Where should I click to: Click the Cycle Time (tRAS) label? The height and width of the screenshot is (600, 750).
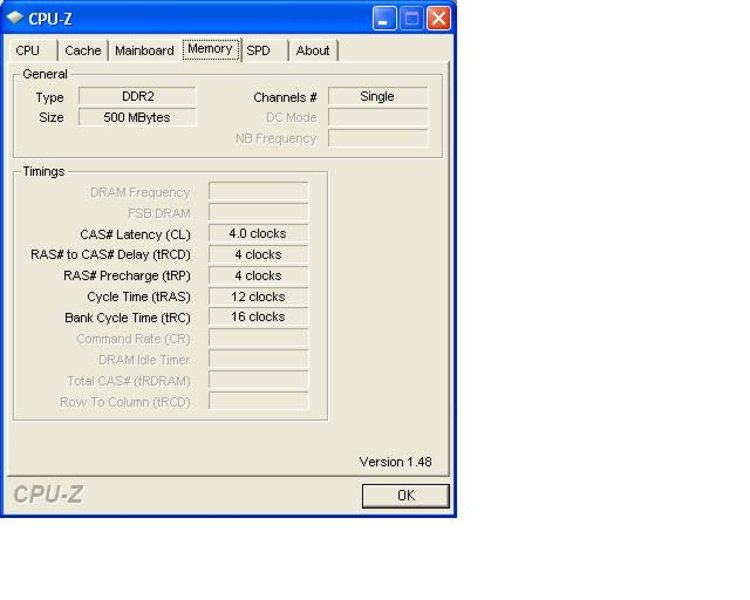point(139,297)
